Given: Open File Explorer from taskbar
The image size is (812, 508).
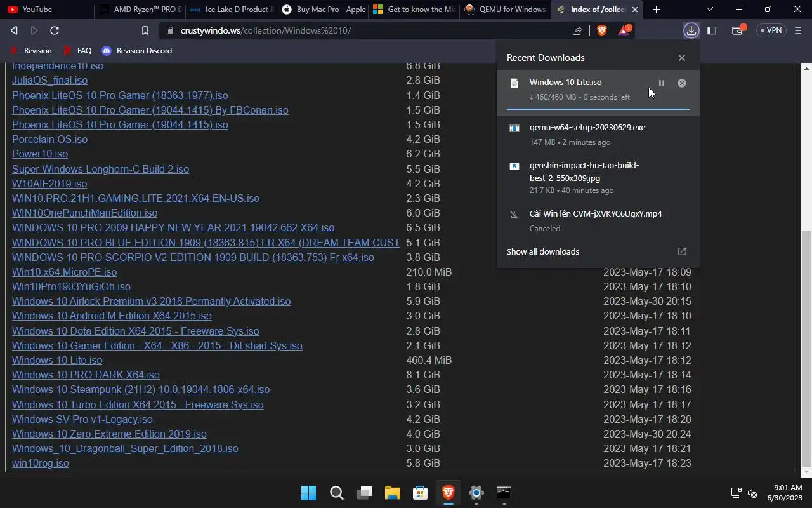Looking at the screenshot, I should pos(392,493).
